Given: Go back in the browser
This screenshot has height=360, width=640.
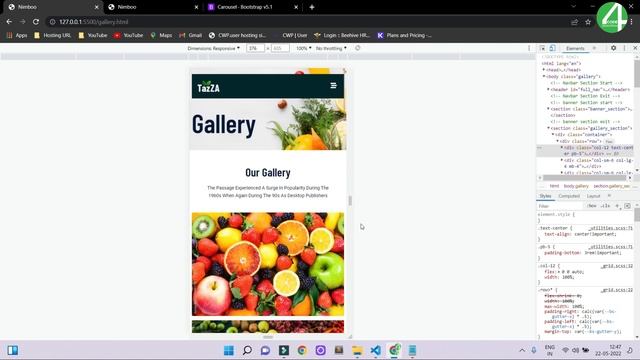Looking at the screenshot, I should [9, 22].
